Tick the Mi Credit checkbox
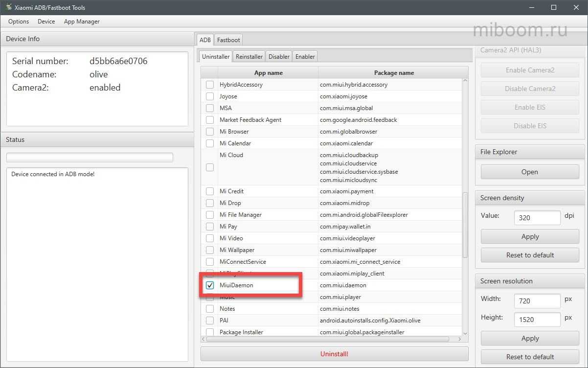Image resolution: width=588 pixels, height=368 pixels. pyautogui.click(x=210, y=191)
